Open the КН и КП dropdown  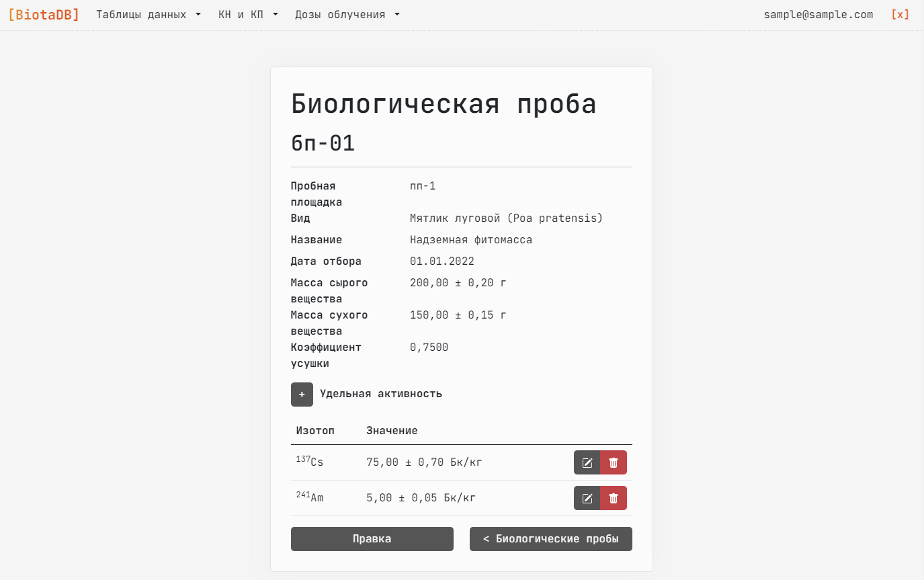[248, 15]
